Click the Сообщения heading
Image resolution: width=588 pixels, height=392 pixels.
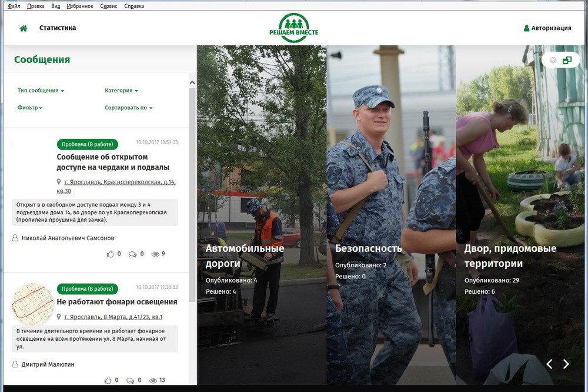click(42, 59)
